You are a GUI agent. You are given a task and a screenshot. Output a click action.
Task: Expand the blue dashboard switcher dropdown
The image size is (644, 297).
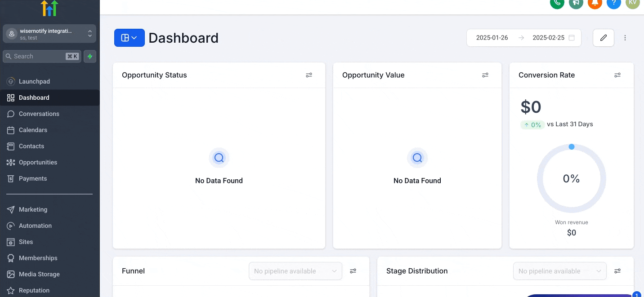tap(130, 38)
